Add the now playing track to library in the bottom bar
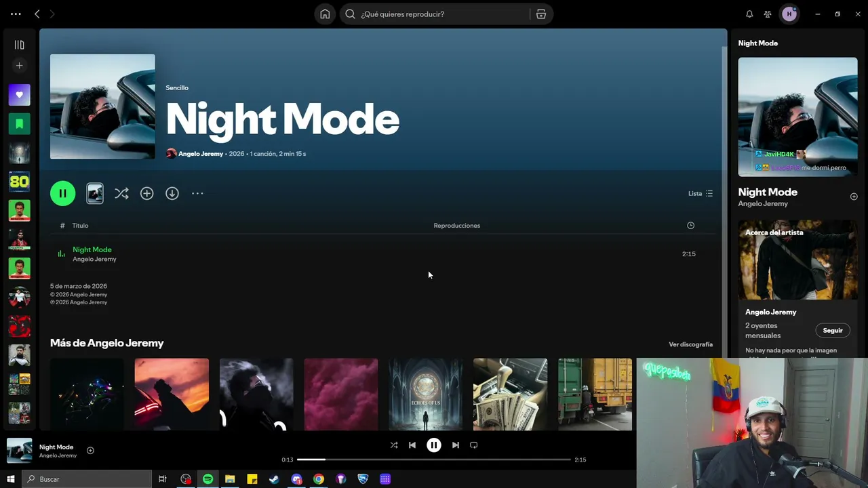 (90, 451)
